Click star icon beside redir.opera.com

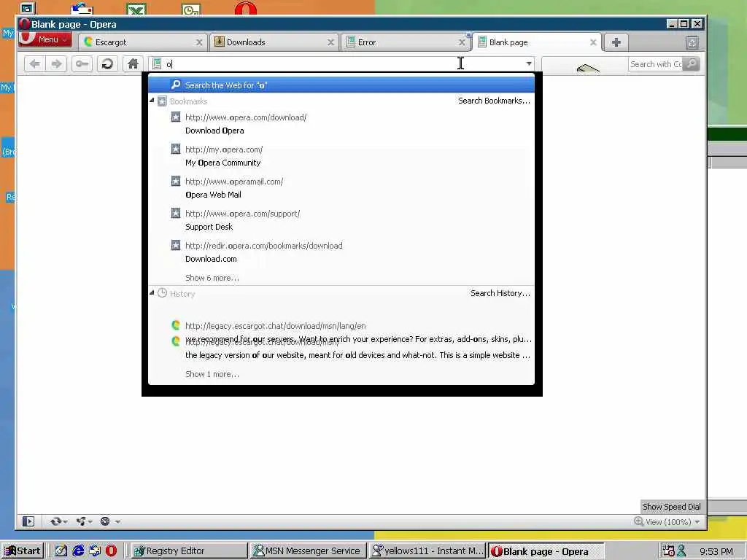click(x=176, y=245)
